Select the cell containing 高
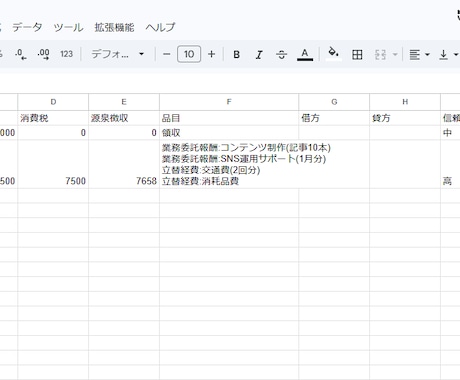Image resolution: width=460 pixels, height=380 pixels. pyautogui.click(x=450, y=164)
